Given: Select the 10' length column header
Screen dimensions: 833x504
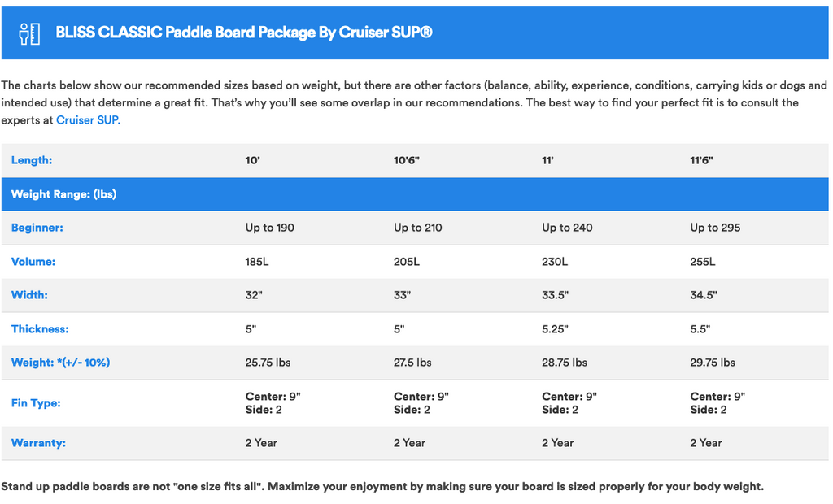Looking at the screenshot, I should coord(252,160).
